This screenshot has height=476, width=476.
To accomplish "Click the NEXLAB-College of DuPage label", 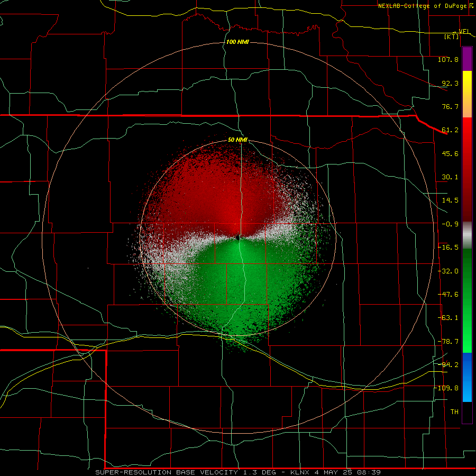I will (423, 6).
